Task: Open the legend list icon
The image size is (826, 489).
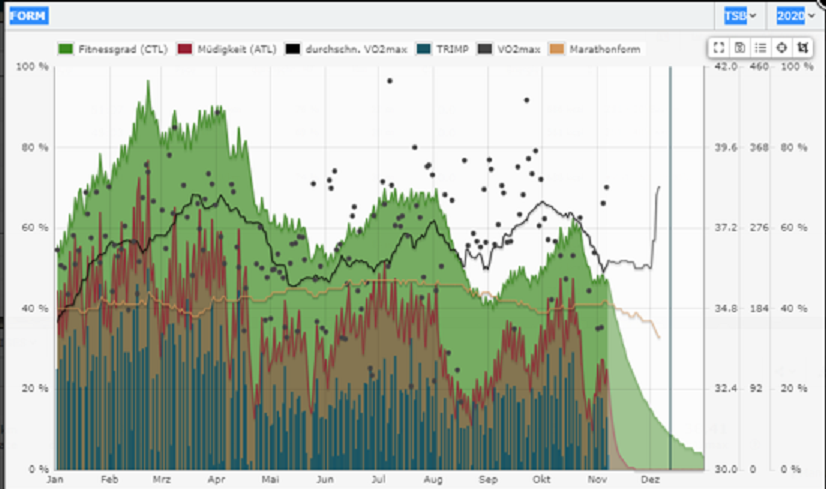Action: pyautogui.click(x=760, y=47)
